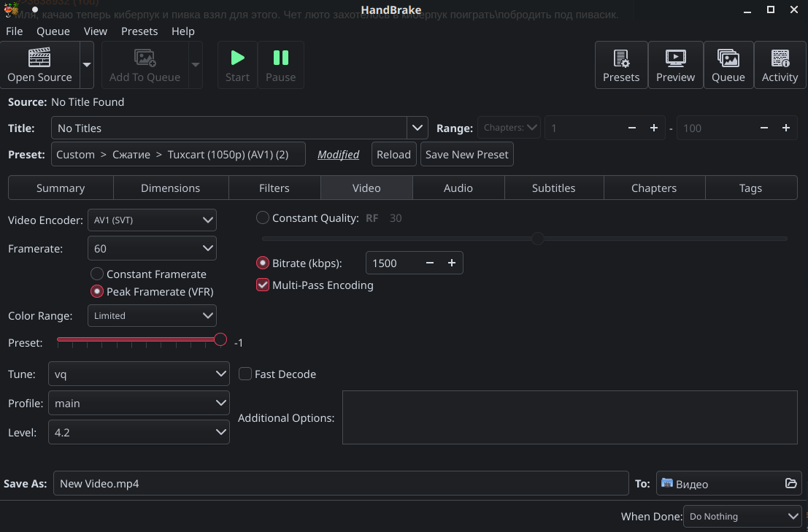Switch to the Audio tab
808x532 pixels.
pyautogui.click(x=458, y=188)
